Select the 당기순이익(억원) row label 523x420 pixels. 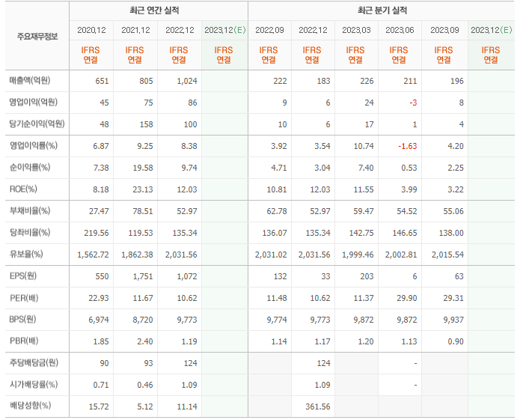click(37, 124)
